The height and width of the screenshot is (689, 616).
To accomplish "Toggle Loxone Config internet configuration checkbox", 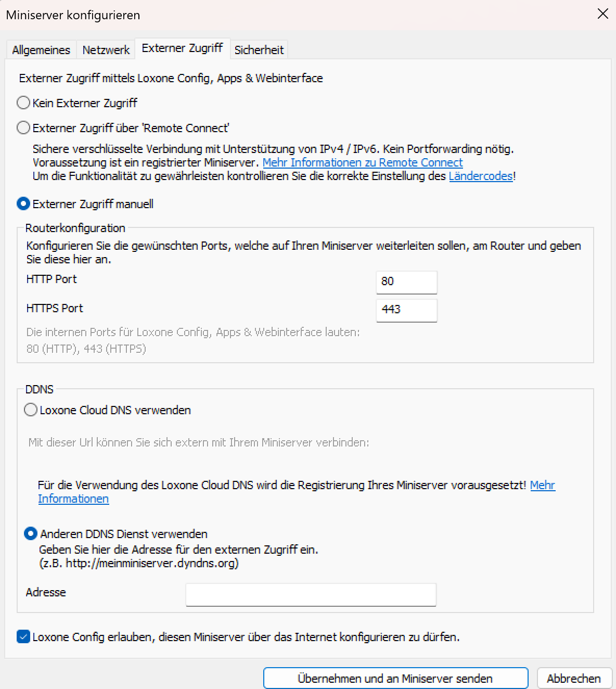I will click(x=23, y=637).
